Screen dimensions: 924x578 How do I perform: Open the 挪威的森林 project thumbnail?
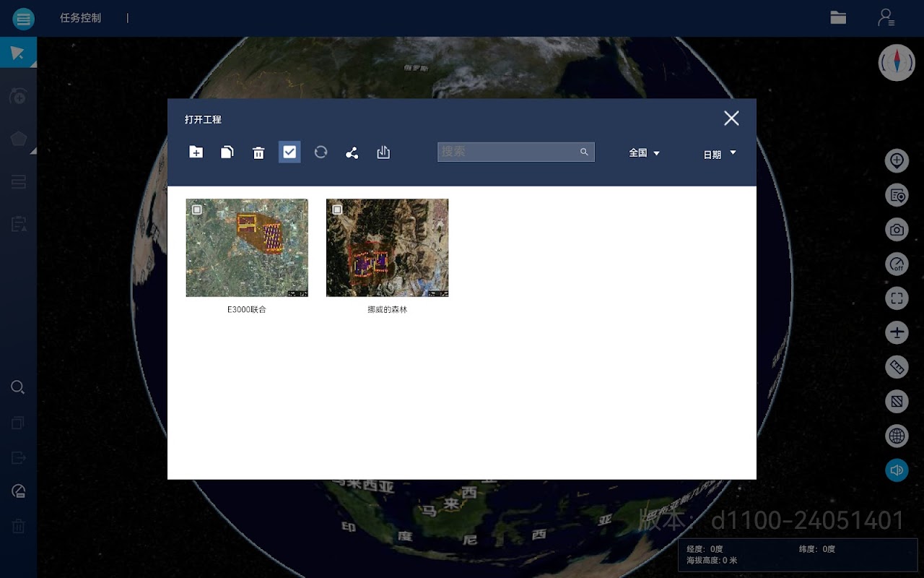pos(387,248)
